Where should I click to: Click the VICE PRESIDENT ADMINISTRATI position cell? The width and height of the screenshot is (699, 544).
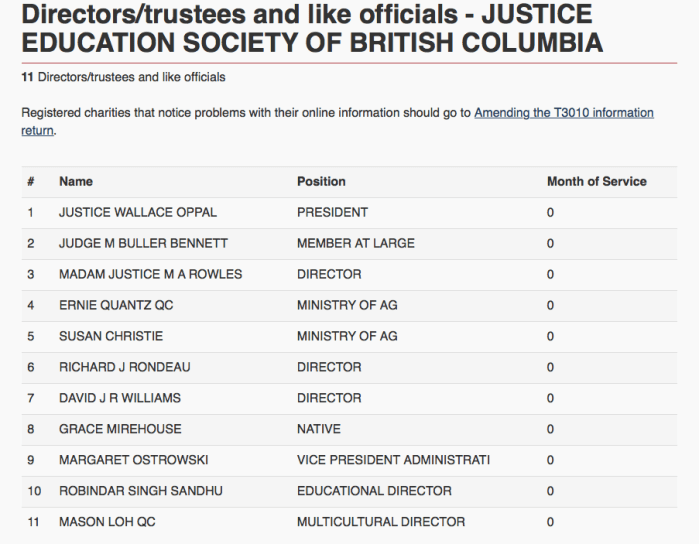tap(393, 460)
